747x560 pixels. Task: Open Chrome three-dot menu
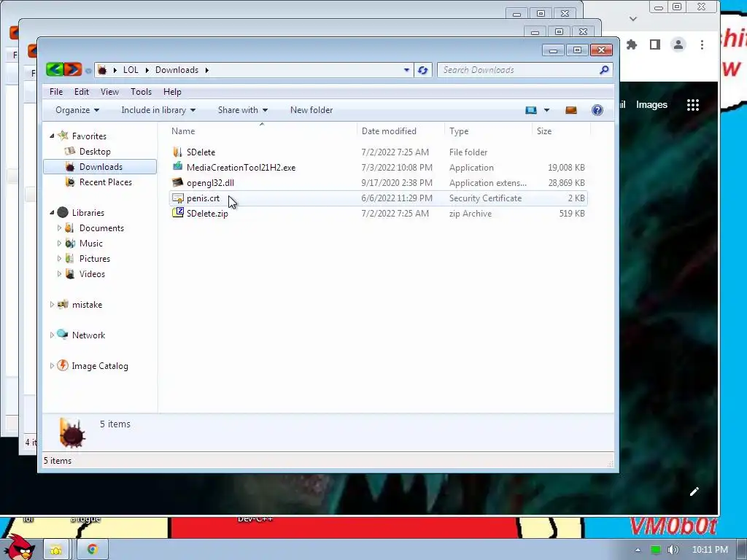click(702, 44)
